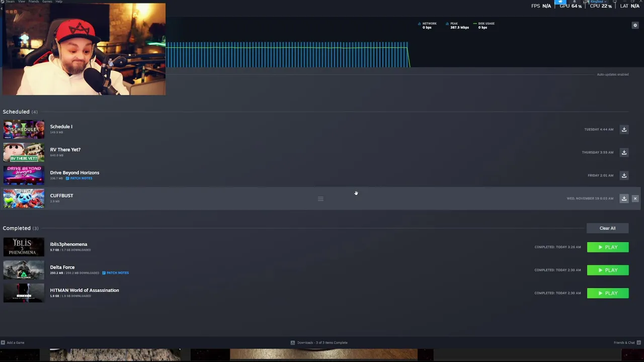This screenshot has width=644, height=362.
Task: Click the download throughput graph
Action: point(288,55)
